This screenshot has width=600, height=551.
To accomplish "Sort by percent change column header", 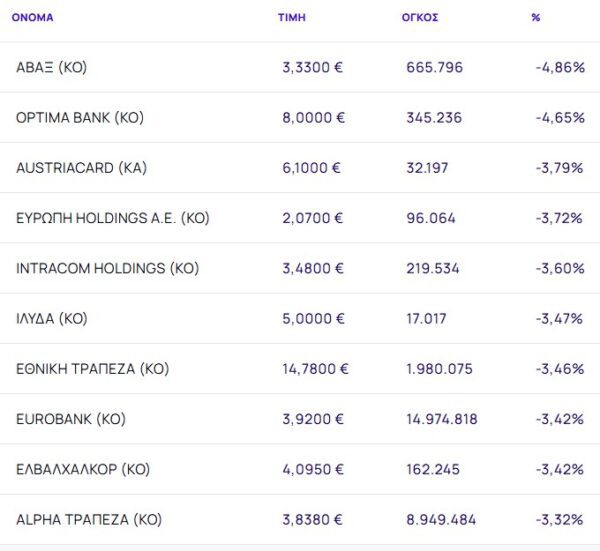I will coord(536,18).
